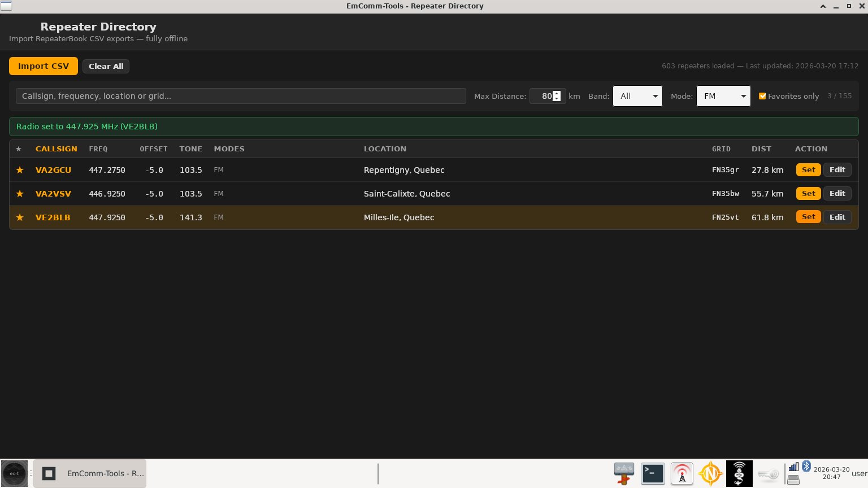Click Saint-Calixte, Quebec location

coord(407,194)
